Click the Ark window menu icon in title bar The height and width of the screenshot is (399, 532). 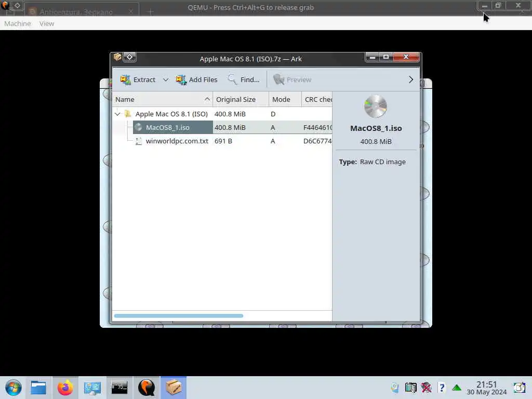pyautogui.click(x=117, y=57)
